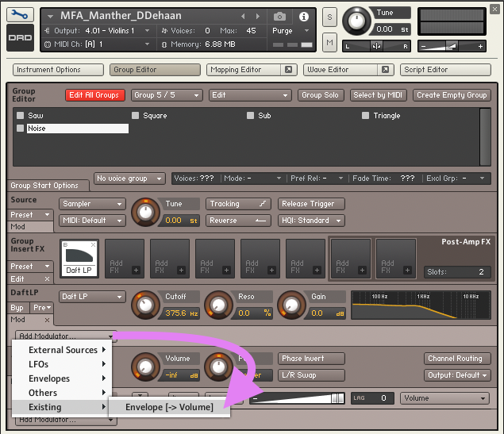Click the Reso knob
This screenshot has width=504, height=434.
(218, 303)
